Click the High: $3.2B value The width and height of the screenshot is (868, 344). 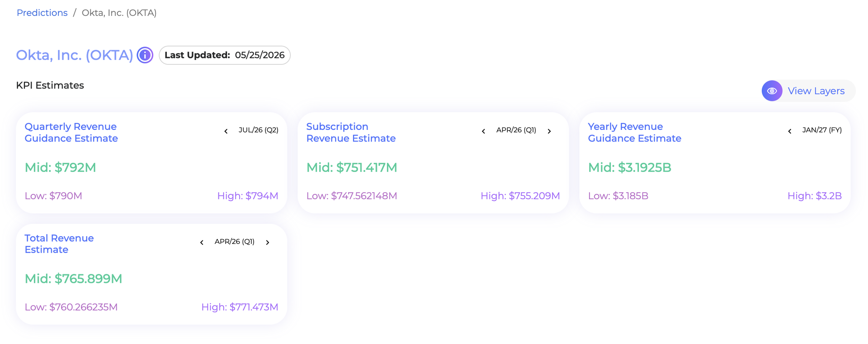click(x=815, y=196)
